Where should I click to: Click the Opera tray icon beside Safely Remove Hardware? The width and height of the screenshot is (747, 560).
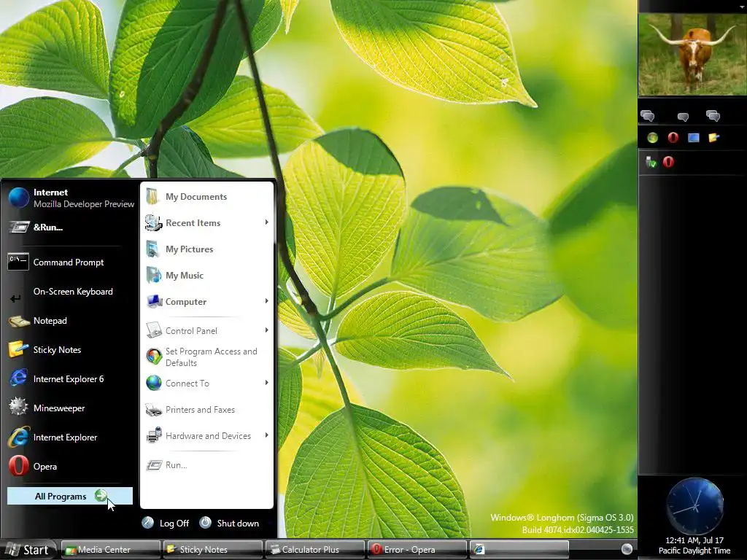click(x=668, y=162)
